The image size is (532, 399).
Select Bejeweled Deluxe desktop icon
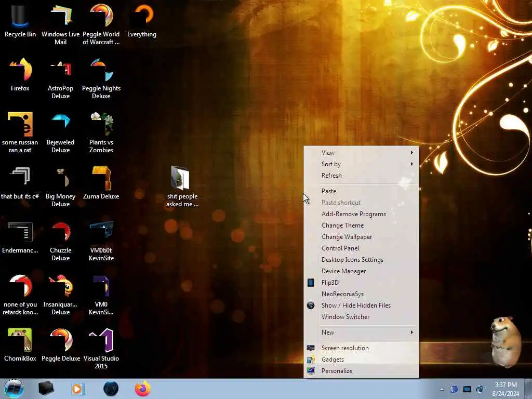[60, 132]
